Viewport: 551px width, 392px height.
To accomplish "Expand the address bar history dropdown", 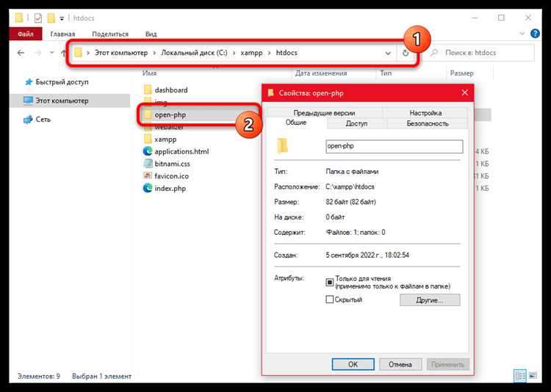I will 388,53.
